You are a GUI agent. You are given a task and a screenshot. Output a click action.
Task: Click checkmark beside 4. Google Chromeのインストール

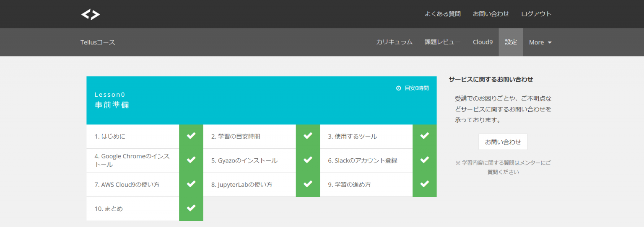pyautogui.click(x=191, y=160)
